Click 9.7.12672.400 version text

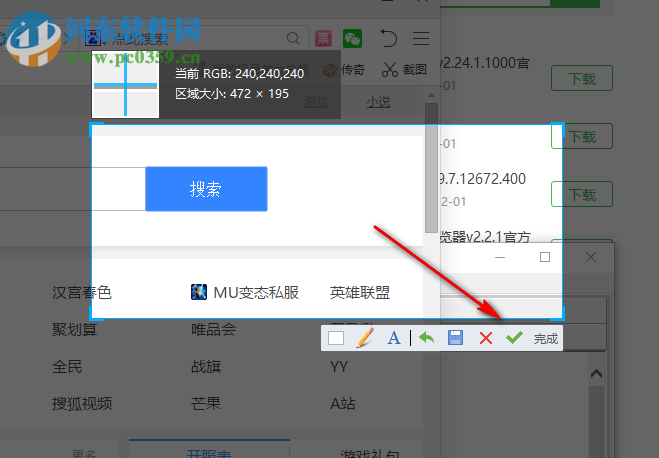pos(482,179)
